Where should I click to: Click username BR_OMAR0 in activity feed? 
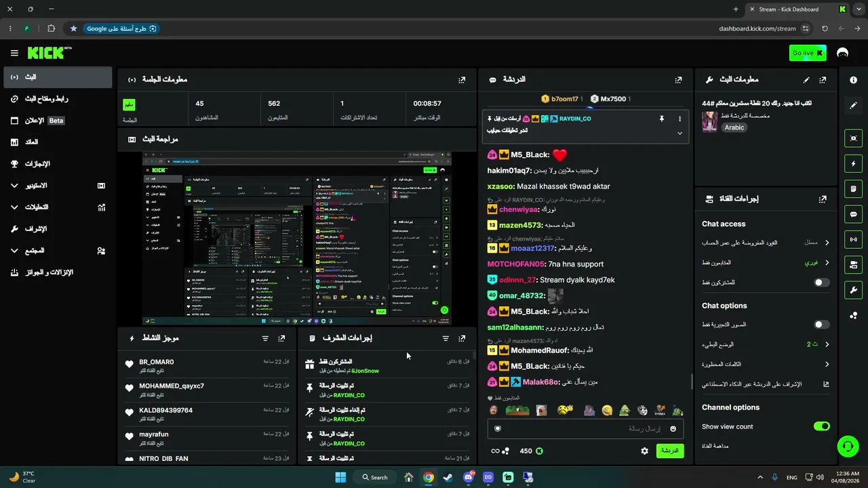coord(157,362)
